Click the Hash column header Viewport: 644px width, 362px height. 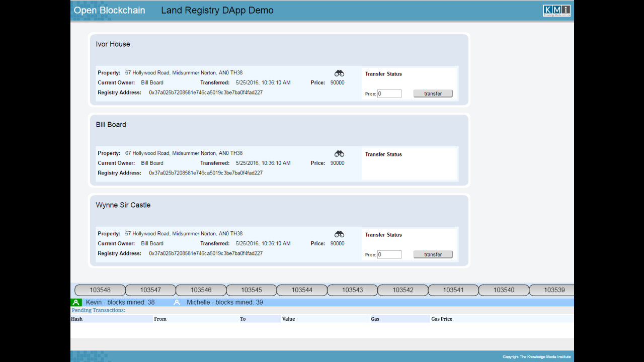tap(76, 319)
